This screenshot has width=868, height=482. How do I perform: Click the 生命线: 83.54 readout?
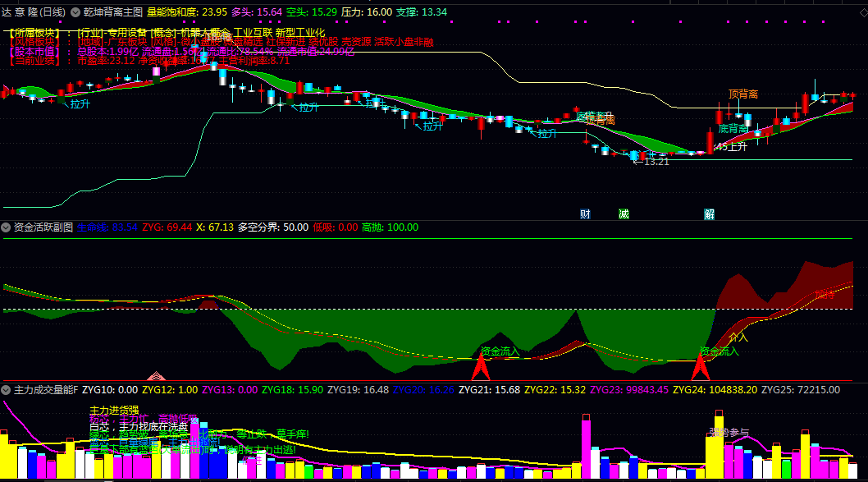(107, 227)
